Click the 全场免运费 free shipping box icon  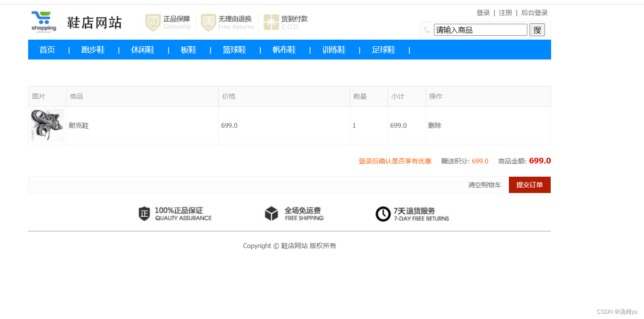(272, 213)
